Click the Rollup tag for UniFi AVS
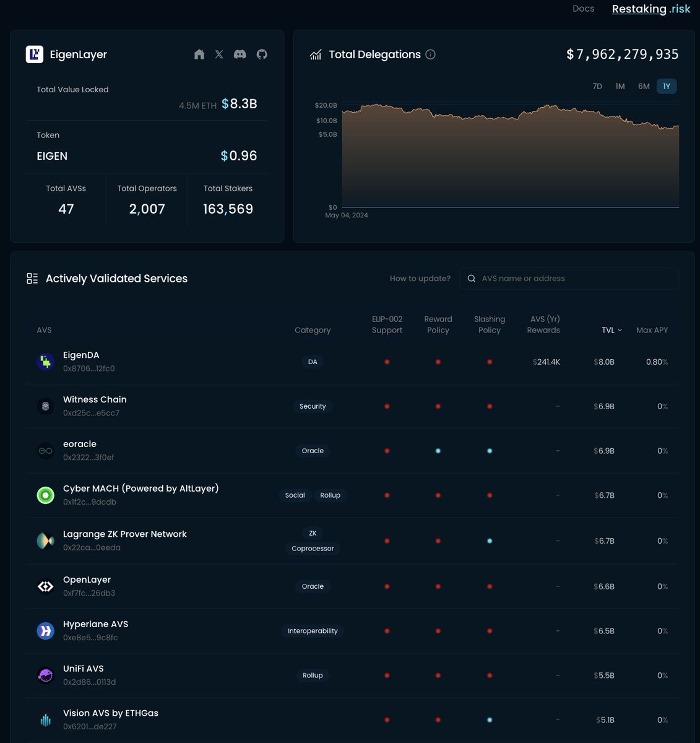 [x=313, y=676]
